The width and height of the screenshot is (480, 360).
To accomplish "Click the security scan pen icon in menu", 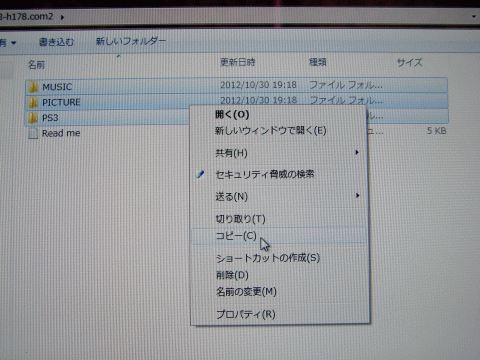I will click(x=200, y=174).
